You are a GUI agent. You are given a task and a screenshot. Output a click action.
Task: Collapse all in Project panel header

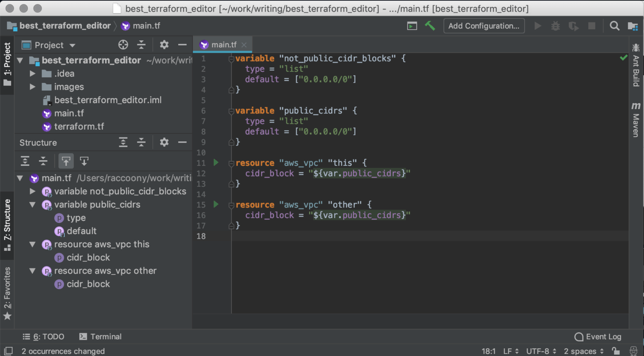pyautogui.click(x=141, y=45)
